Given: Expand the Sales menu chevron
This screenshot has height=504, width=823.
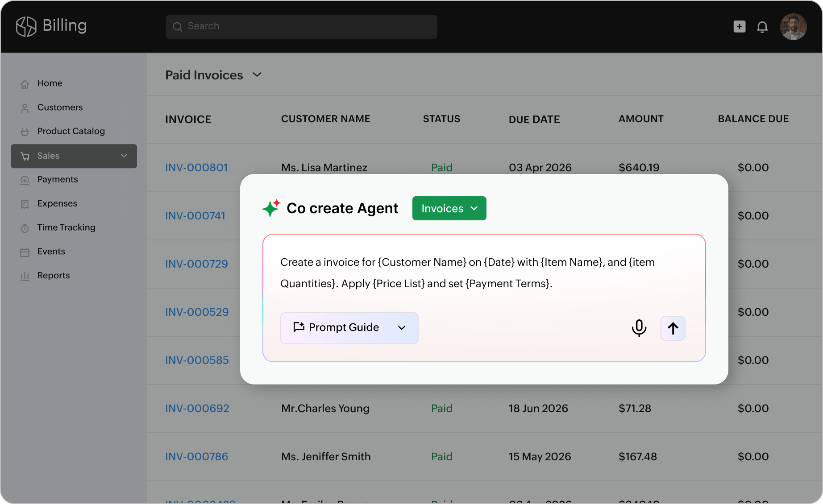Looking at the screenshot, I should tap(124, 156).
